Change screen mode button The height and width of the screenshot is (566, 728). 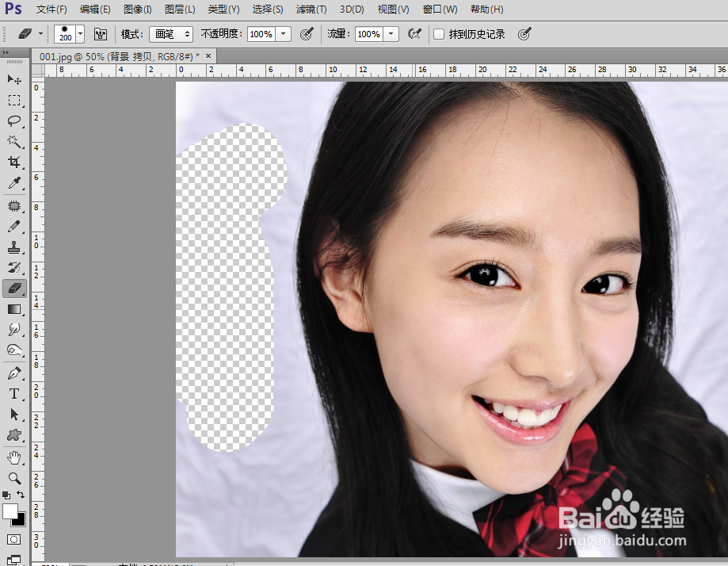[x=14, y=560]
